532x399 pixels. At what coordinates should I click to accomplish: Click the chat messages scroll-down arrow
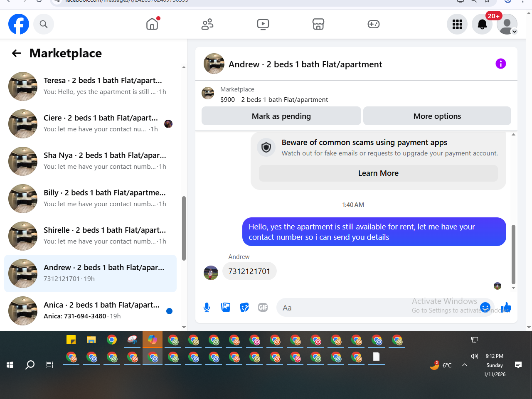tap(513, 288)
